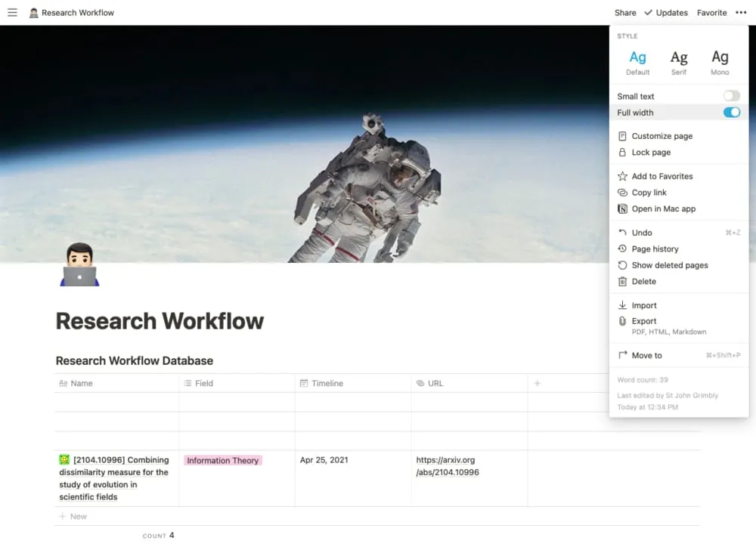The image size is (756, 553).
Task: Click the laptop person page emoji icon
Action: tap(79, 264)
